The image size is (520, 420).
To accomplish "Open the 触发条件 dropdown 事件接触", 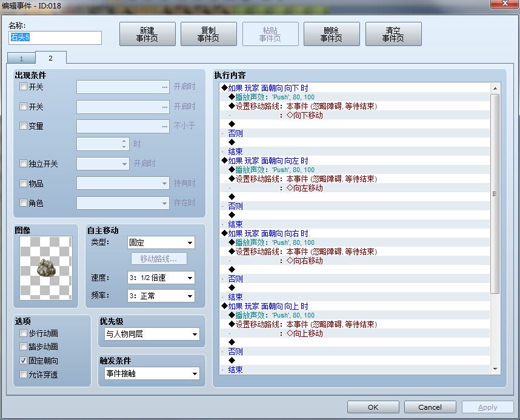I will (x=152, y=373).
